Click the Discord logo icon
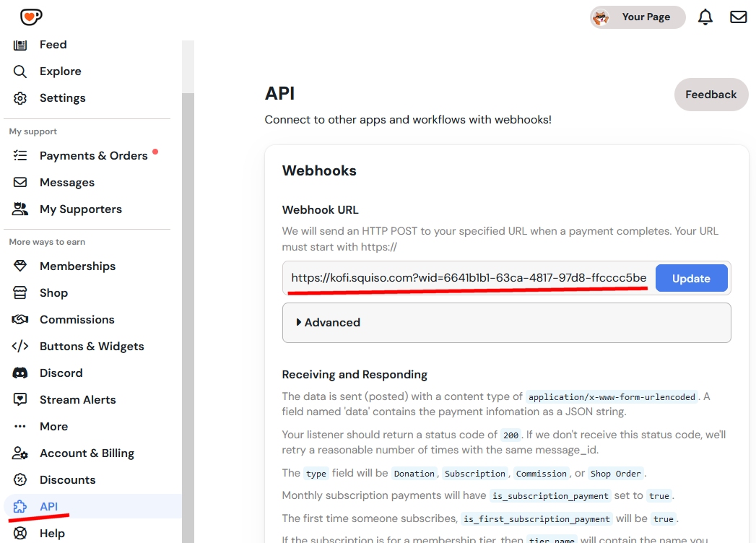This screenshot has height=543, width=756. (19, 373)
